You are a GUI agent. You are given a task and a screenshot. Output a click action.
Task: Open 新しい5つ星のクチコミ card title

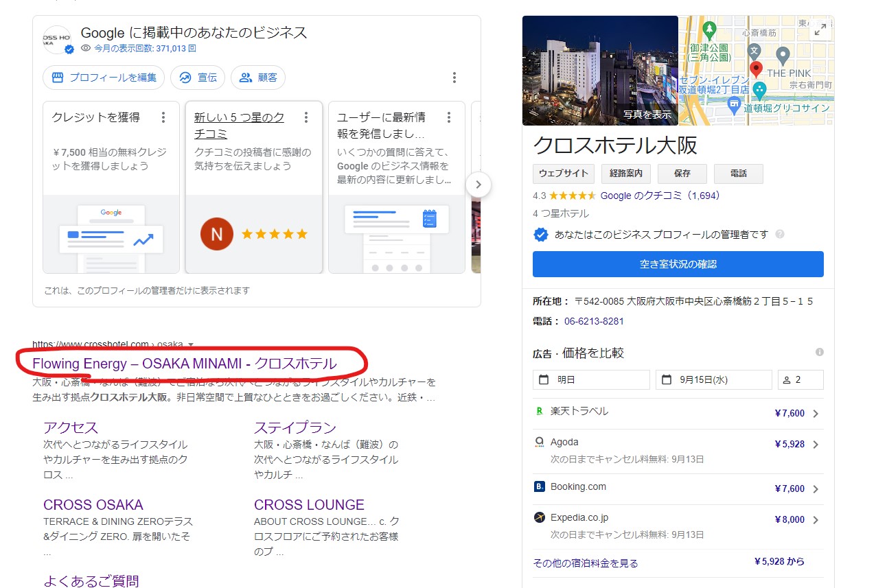[239, 126]
